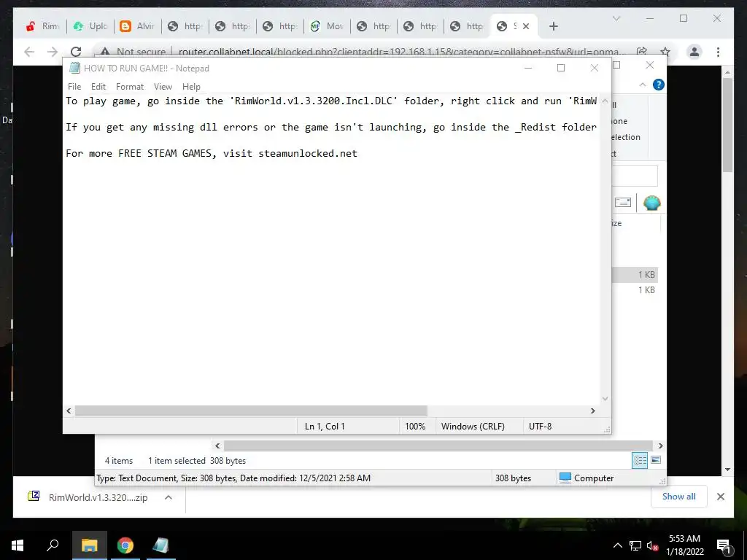Switch Explorer to large icons view
747x560 pixels.
(x=656, y=460)
